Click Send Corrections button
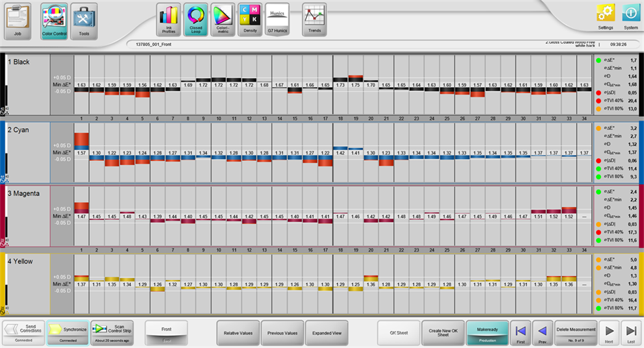 tap(23, 332)
